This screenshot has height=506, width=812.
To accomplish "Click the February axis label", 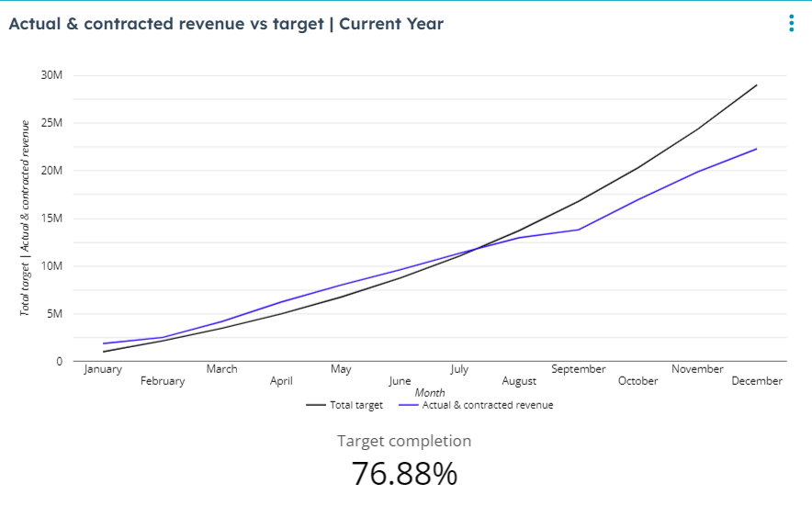I will click(x=163, y=381).
